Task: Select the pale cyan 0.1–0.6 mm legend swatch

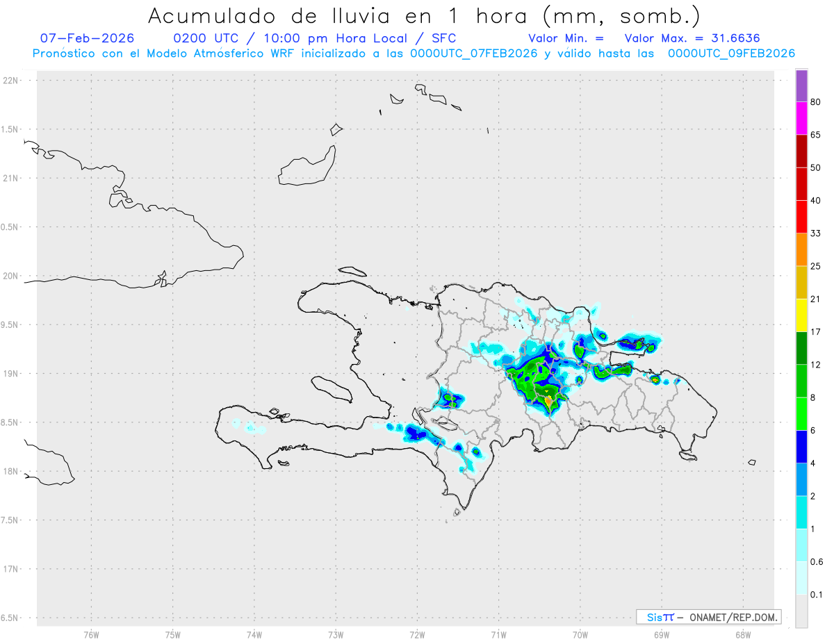Action: (801, 577)
